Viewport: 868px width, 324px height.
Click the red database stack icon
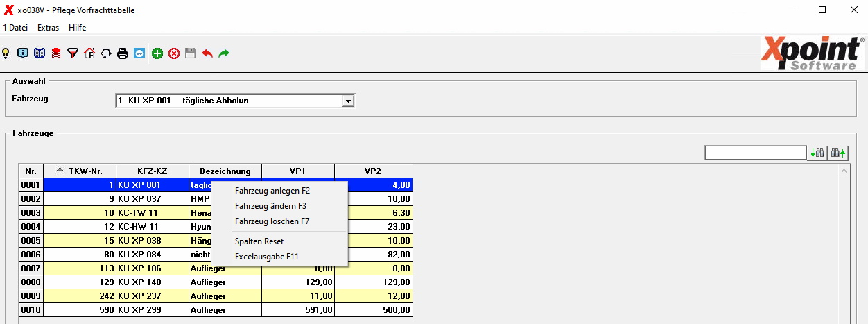[x=56, y=53]
